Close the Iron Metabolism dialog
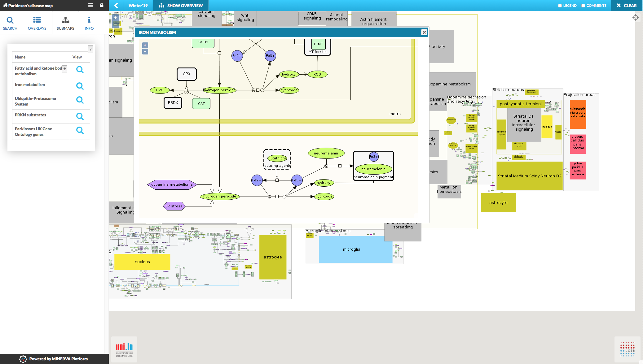This screenshot has height=364, width=643. click(x=424, y=32)
